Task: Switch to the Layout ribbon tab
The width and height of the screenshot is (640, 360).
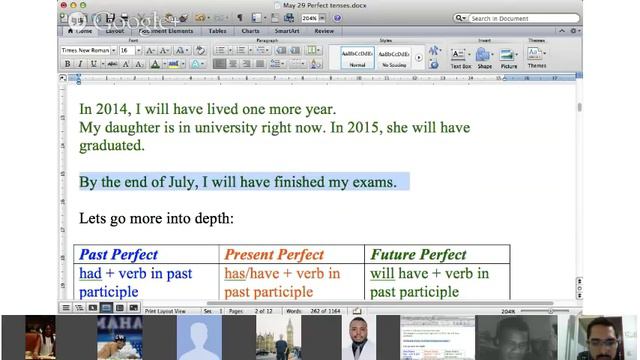Action: pyautogui.click(x=115, y=31)
